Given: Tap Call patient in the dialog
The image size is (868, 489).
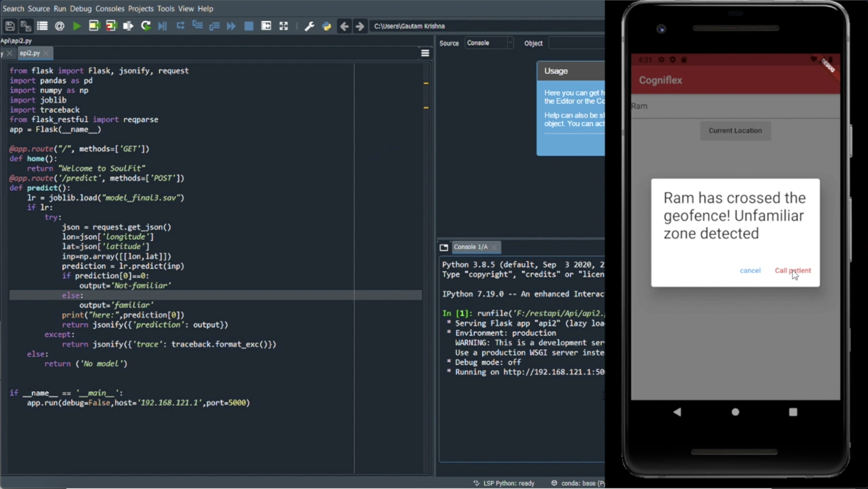Looking at the screenshot, I should [792, 271].
